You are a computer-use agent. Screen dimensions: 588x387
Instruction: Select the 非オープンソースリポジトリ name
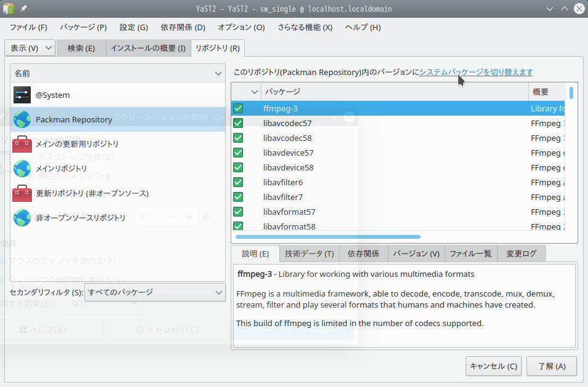[81, 218]
